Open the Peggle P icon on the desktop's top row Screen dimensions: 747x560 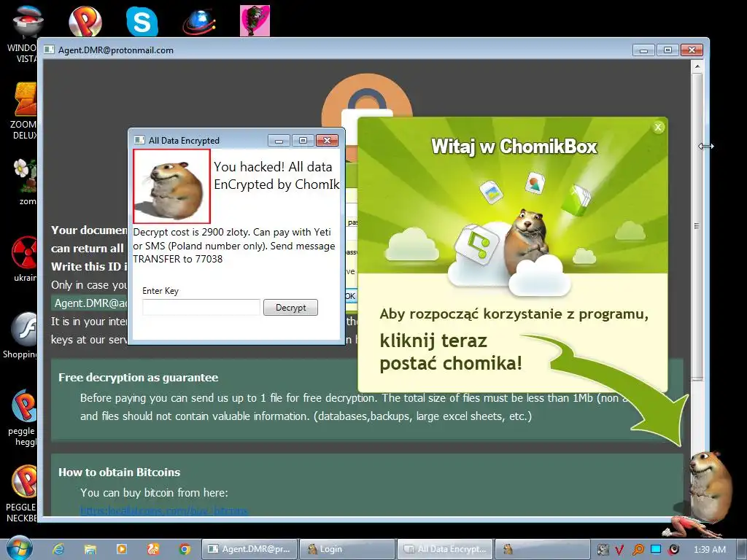[85, 21]
